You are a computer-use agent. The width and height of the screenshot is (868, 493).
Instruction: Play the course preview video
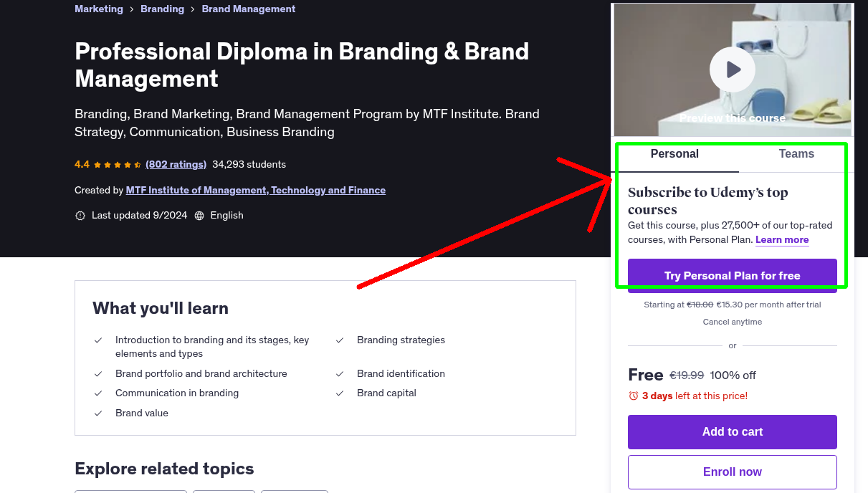[733, 70]
